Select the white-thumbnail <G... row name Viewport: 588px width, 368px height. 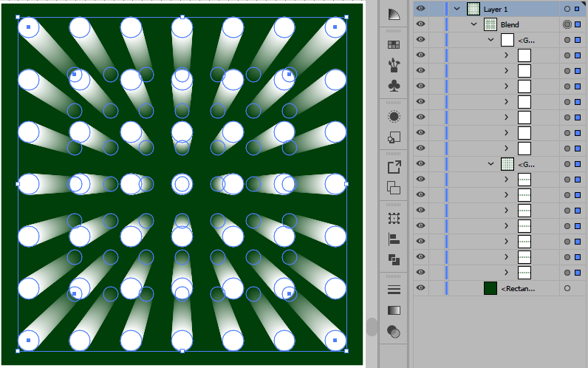[x=526, y=40]
